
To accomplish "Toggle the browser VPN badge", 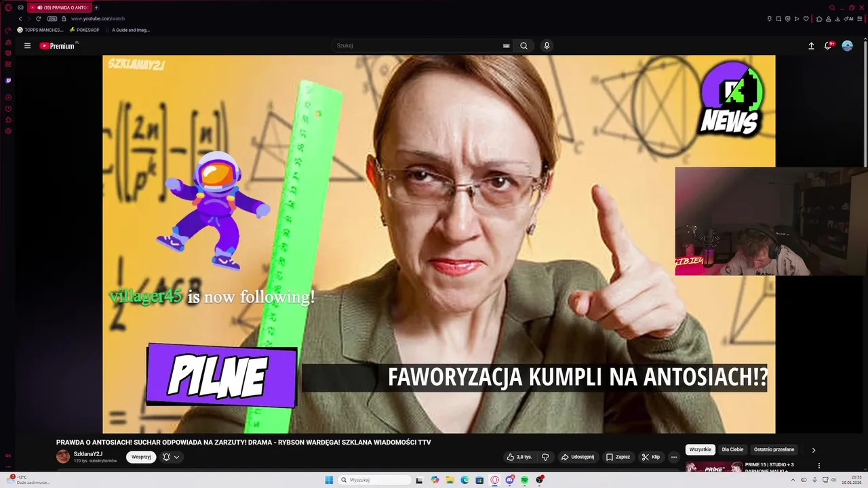I will point(52,18).
